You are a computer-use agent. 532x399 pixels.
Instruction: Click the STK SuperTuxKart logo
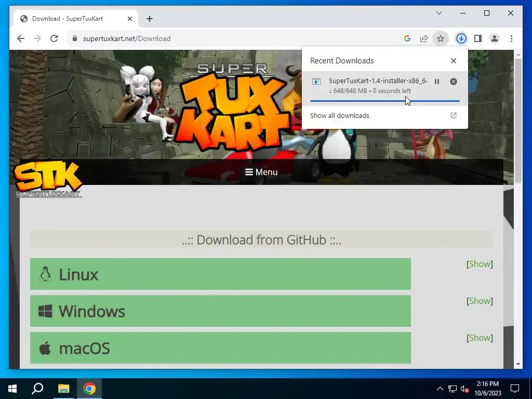pyautogui.click(x=48, y=179)
